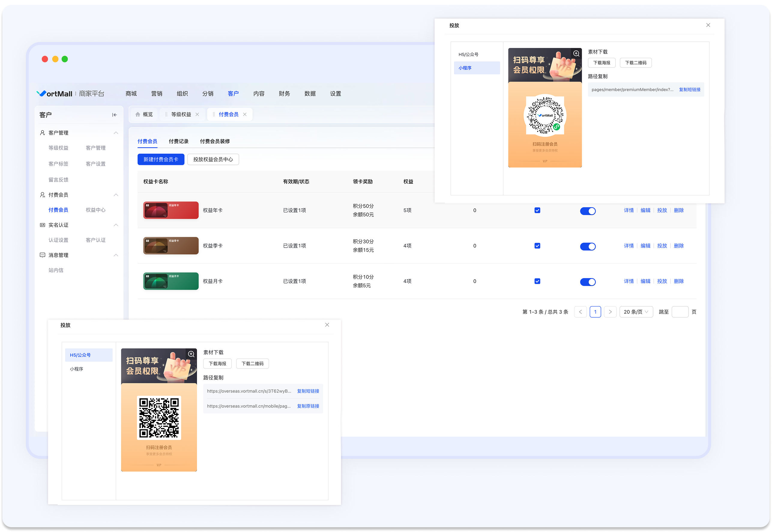The image size is (772, 532).
Task: Click the 客户管理 person icon in sidebar
Action: [x=42, y=133]
